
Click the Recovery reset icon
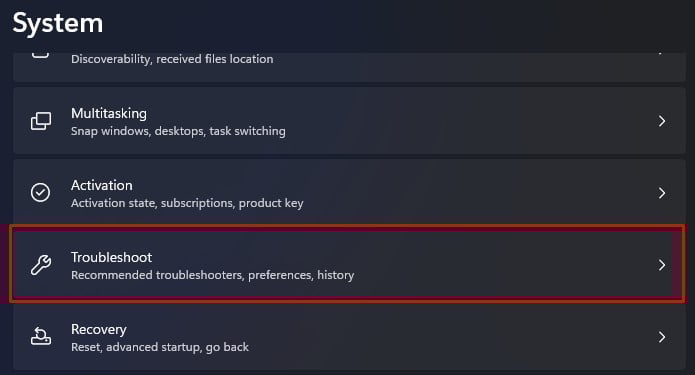41,336
